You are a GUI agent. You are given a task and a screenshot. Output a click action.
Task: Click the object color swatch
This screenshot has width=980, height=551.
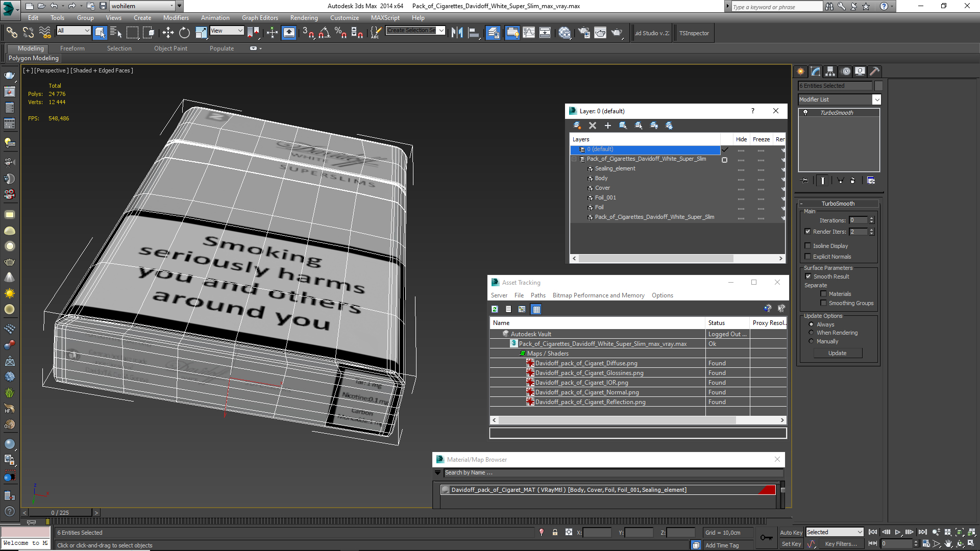click(x=878, y=86)
